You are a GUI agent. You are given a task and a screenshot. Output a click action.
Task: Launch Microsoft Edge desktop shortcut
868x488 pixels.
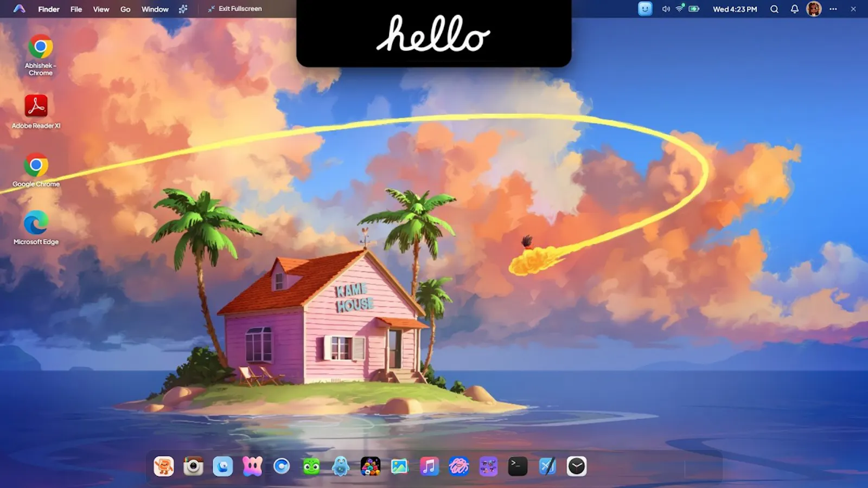click(x=36, y=228)
